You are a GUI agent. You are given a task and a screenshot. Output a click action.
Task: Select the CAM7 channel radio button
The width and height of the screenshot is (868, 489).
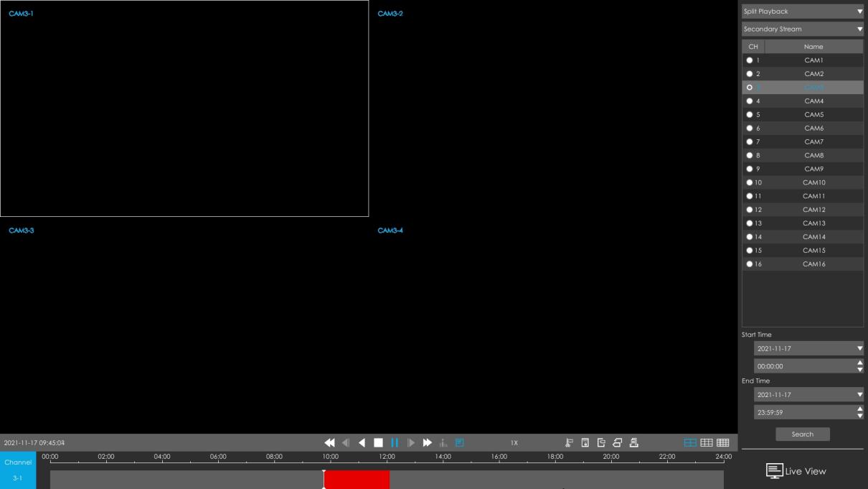pos(750,141)
